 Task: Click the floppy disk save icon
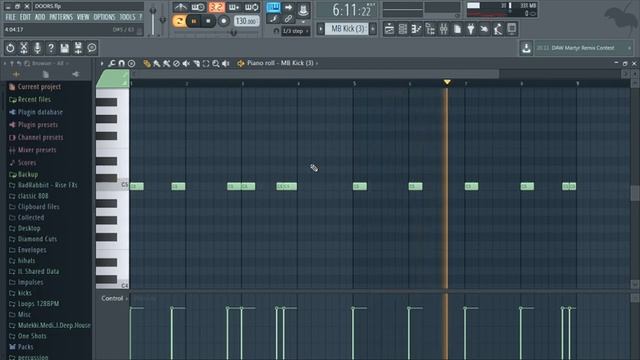point(64,48)
